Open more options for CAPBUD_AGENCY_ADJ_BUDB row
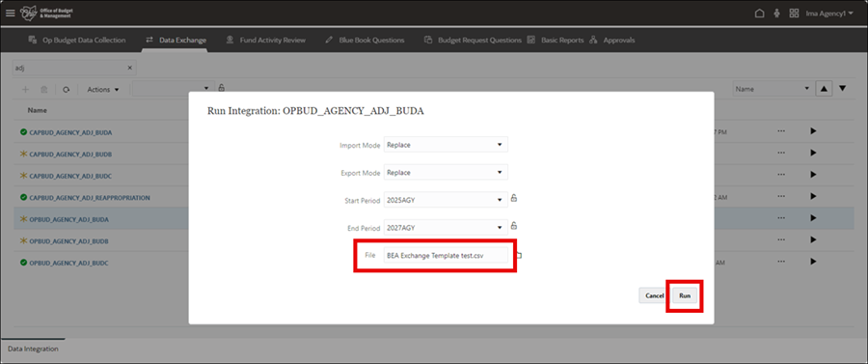This screenshot has height=364, width=868. tap(781, 153)
